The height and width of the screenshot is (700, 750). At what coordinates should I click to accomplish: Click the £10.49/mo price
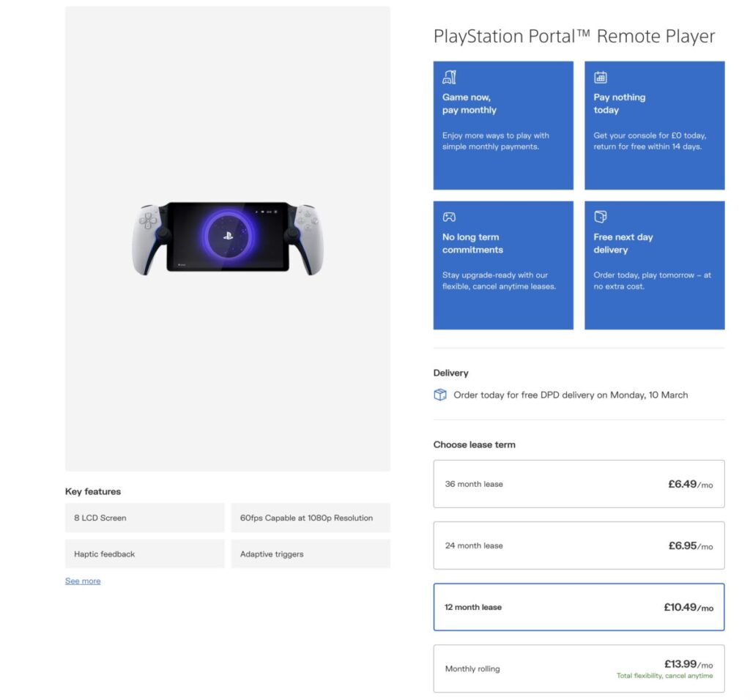(688, 607)
